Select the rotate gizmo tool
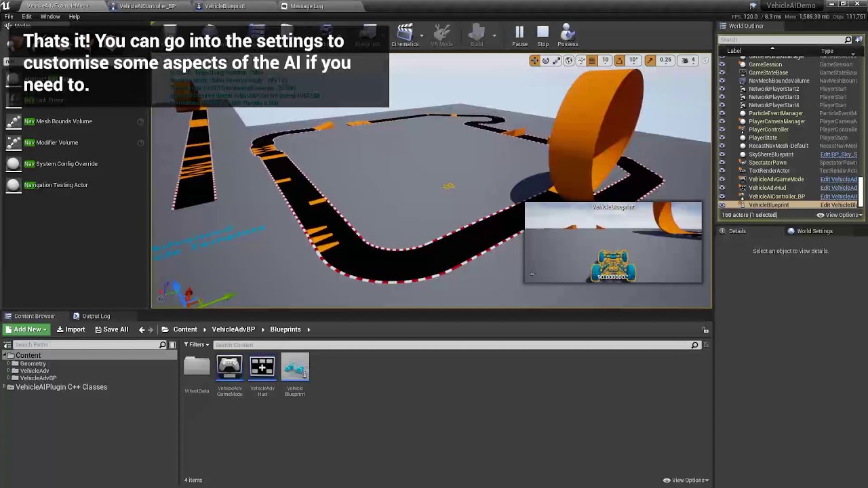 (546, 60)
